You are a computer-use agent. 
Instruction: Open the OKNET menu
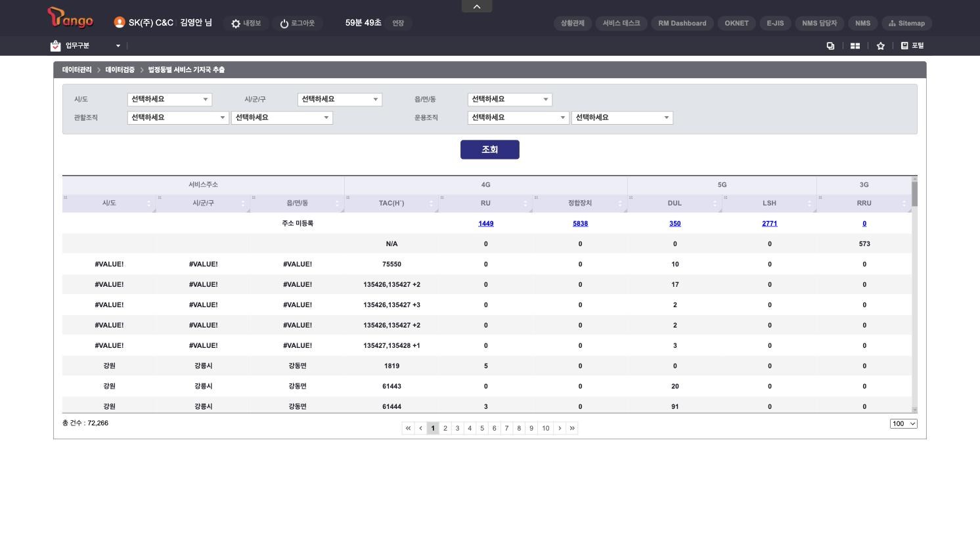(x=737, y=23)
